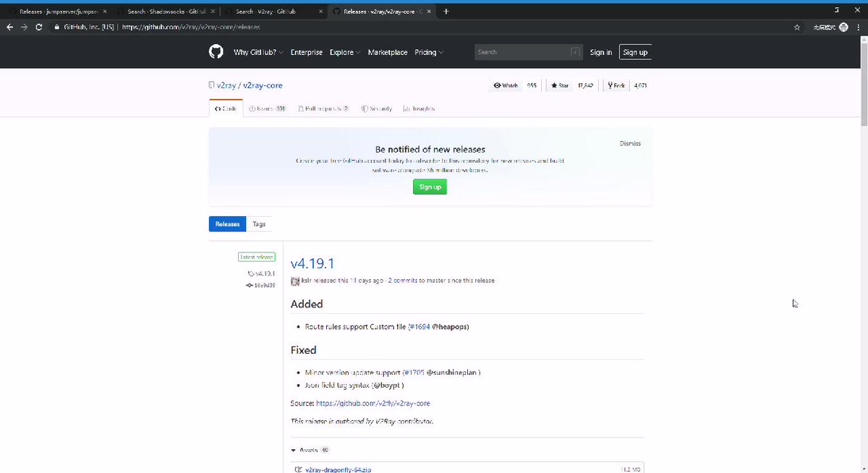Open the github.com/v2fly/v2ray-core source link
The image size is (868, 473).
tap(373, 403)
